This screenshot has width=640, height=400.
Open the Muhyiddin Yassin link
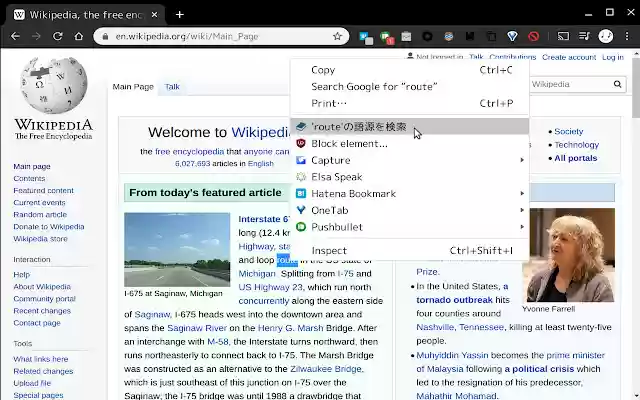tap(452, 356)
